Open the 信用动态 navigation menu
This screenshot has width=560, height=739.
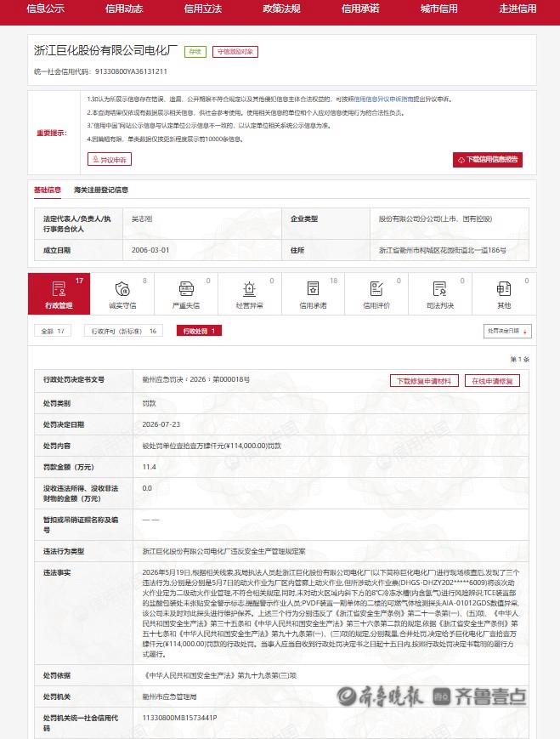click(x=124, y=9)
